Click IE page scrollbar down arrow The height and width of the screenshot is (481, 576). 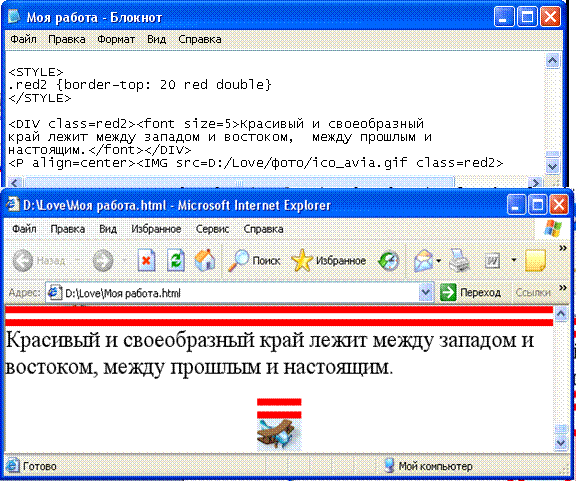pyautogui.click(x=561, y=442)
